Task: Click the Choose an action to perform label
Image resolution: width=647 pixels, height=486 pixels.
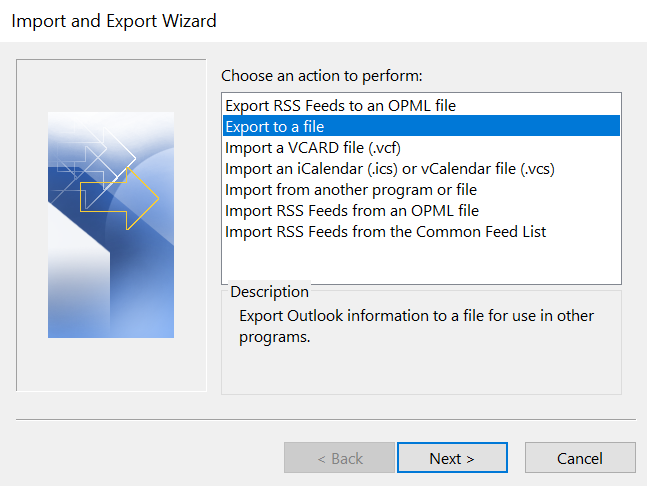Action: click(x=322, y=75)
